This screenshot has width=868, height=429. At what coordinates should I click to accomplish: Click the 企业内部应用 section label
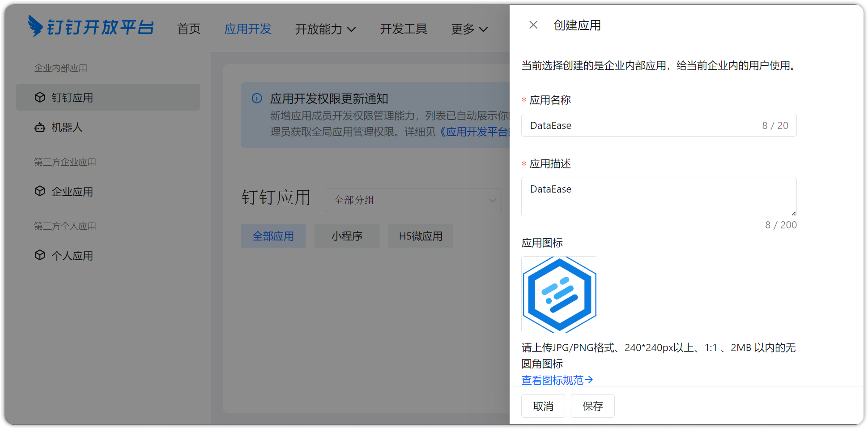click(x=60, y=68)
